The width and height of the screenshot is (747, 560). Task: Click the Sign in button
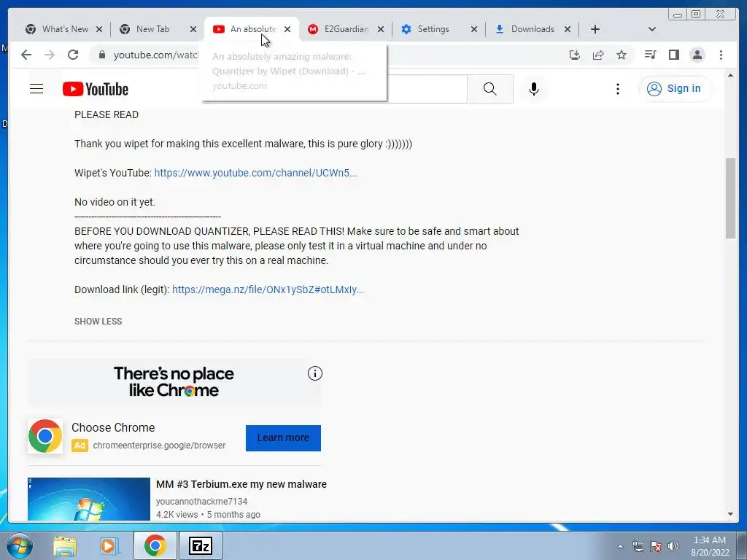tap(675, 88)
